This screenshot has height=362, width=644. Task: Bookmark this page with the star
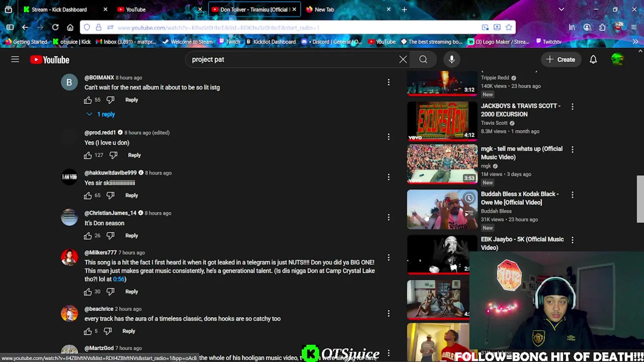pyautogui.click(x=509, y=27)
